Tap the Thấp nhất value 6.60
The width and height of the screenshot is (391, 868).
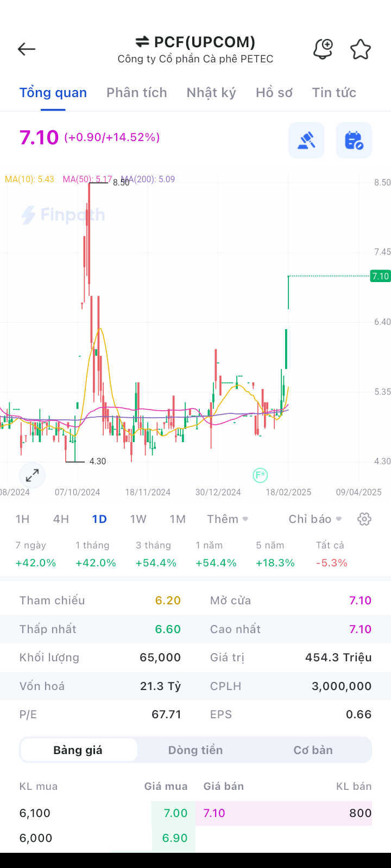(x=168, y=629)
